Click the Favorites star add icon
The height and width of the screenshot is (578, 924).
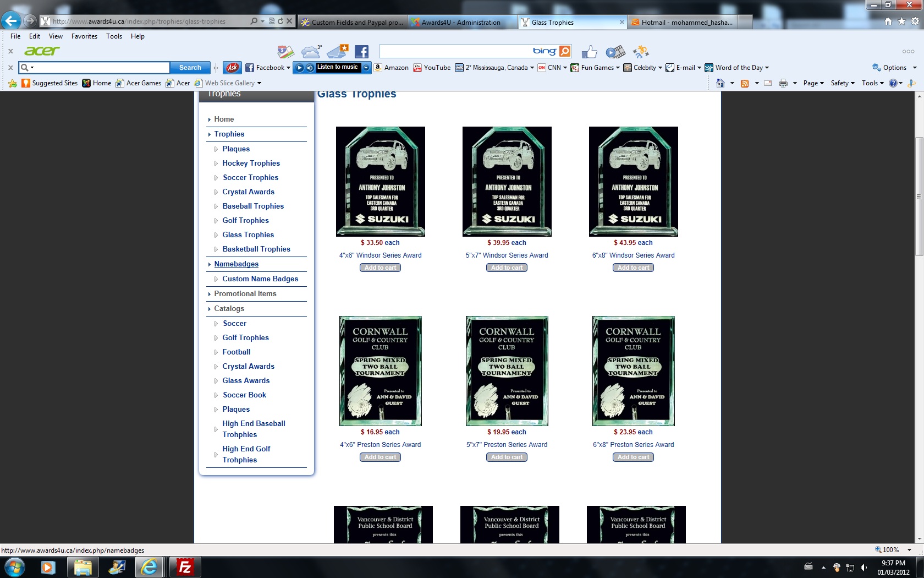13,83
